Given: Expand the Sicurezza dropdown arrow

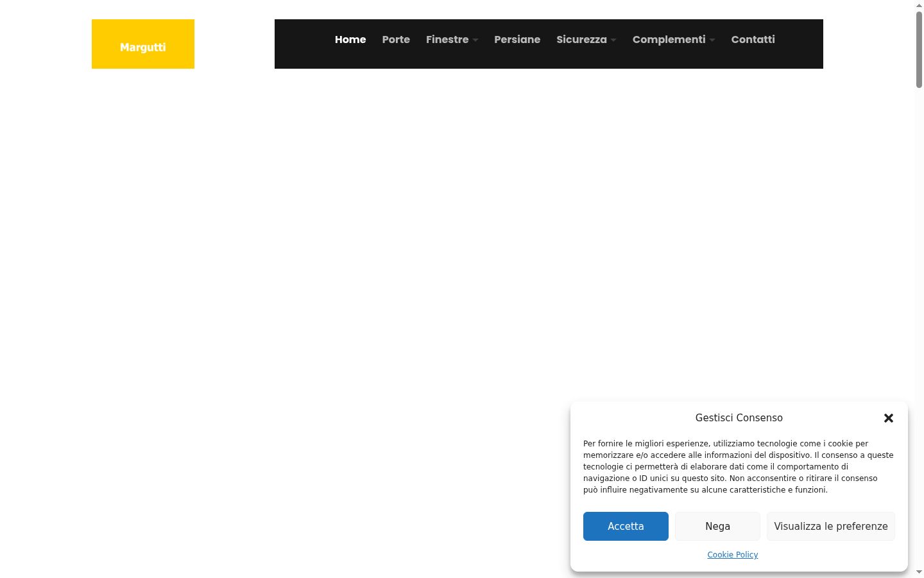Looking at the screenshot, I should pyautogui.click(x=613, y=40).
